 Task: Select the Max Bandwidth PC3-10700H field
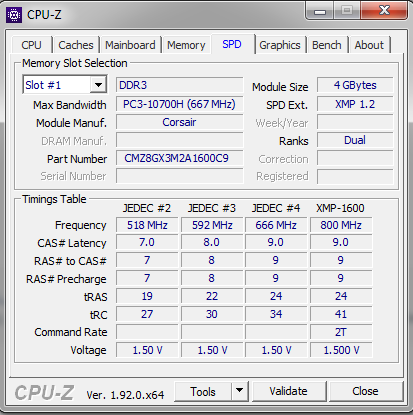(x=179, y=104)
